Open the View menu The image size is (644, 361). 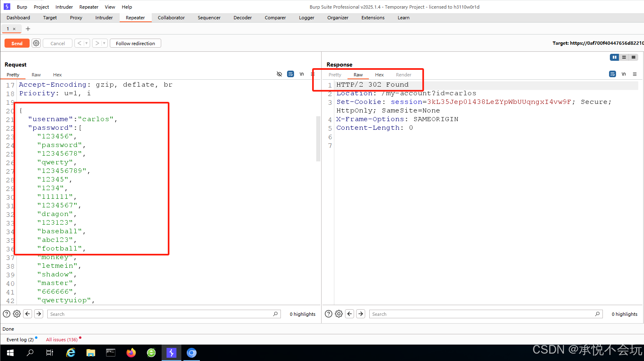[x=110, y=7]
